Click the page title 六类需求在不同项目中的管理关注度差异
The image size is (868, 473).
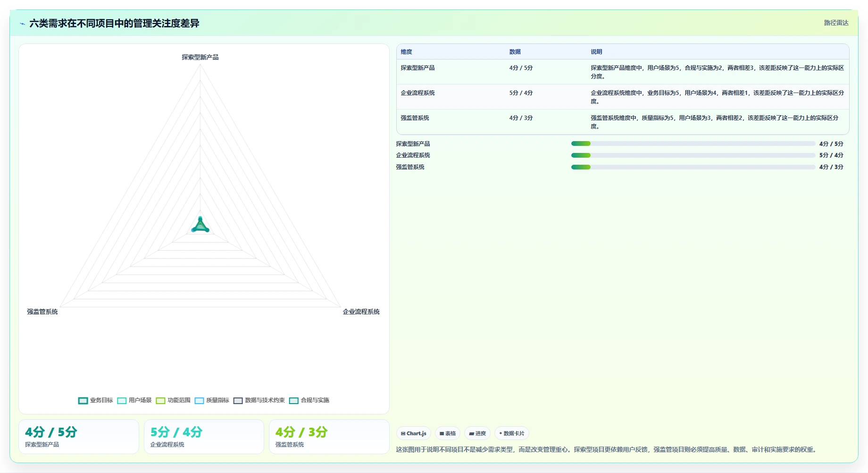click(x=114, y=23)
